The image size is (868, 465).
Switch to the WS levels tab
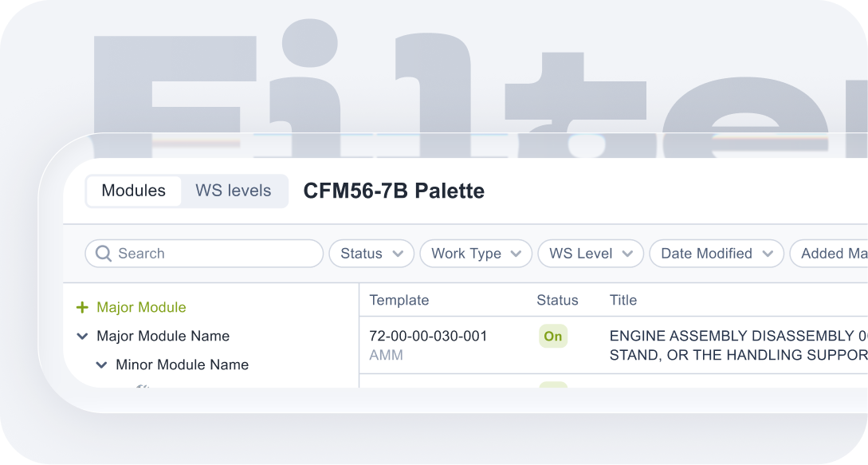[234, 191]
